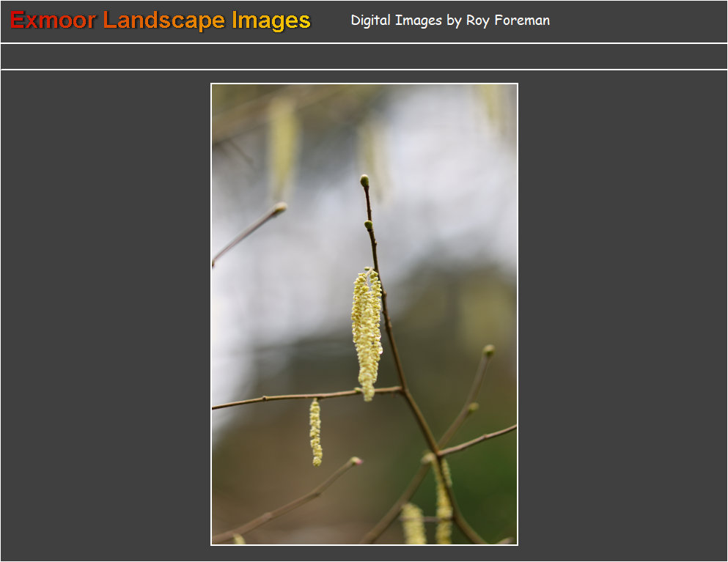Screen dimensions: 728x562
Task: Click the bud on upper-left blurred twig
Action: pos(279,209)
